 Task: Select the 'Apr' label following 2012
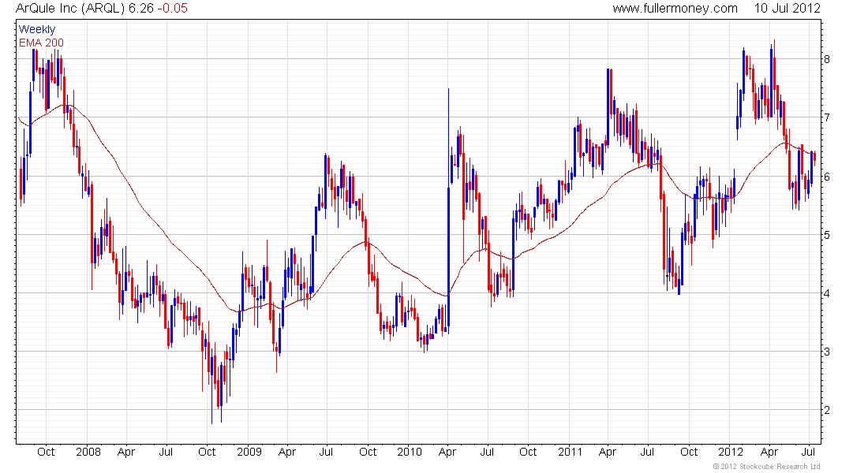(x=769, y=452)
